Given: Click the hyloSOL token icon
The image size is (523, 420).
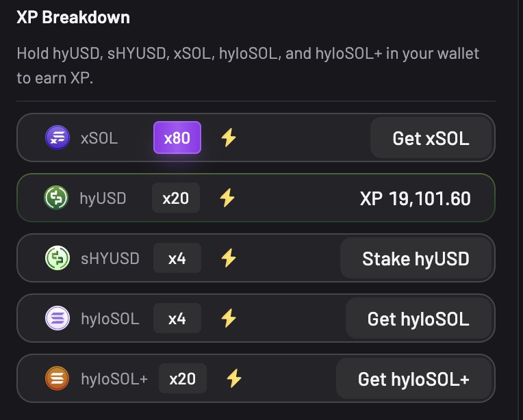Looking at the screenshot, I should click(58, 318).
